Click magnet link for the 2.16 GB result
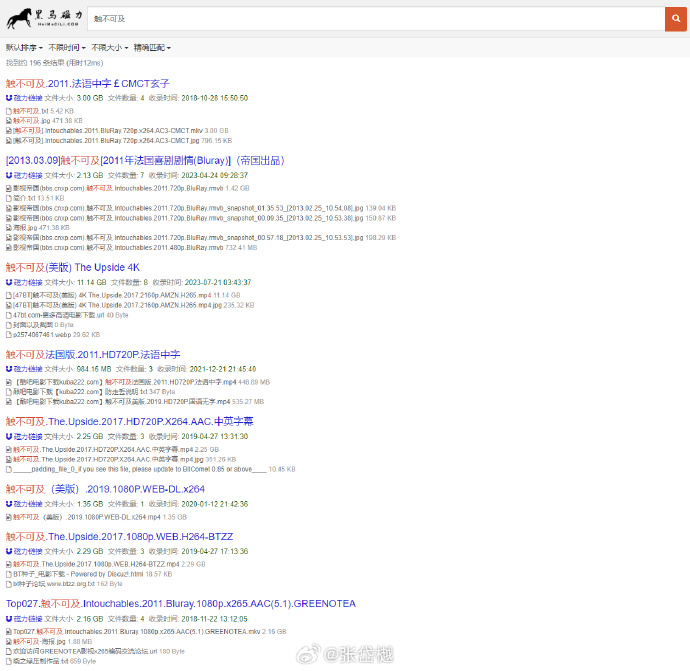This screenshot has height=671, width=690. 24,619
